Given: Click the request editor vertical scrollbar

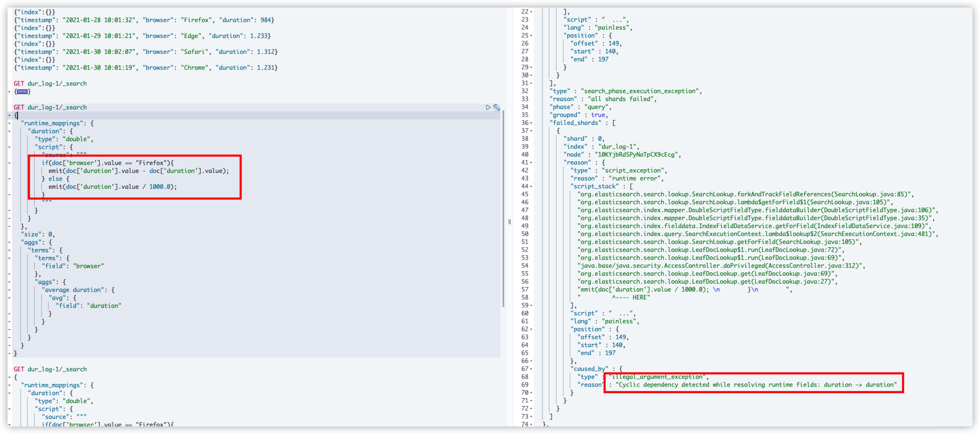Looking at the screenshot, I should point(503,208).
